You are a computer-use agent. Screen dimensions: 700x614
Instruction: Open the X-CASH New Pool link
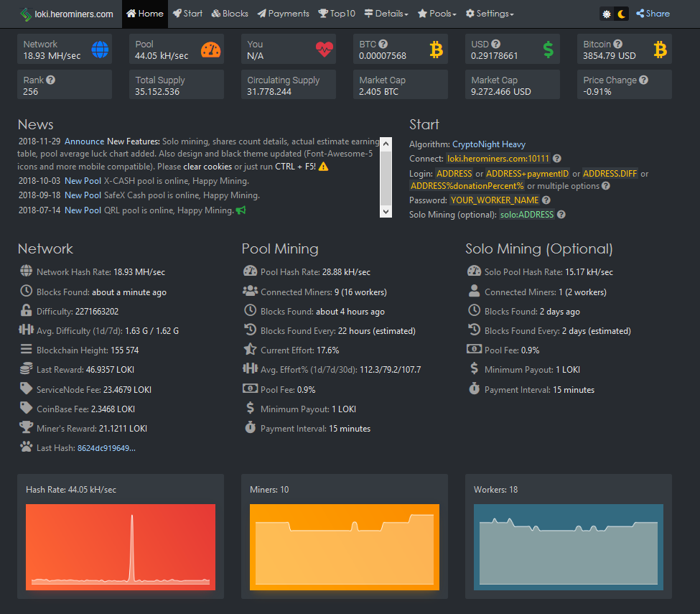coord(83,181)
